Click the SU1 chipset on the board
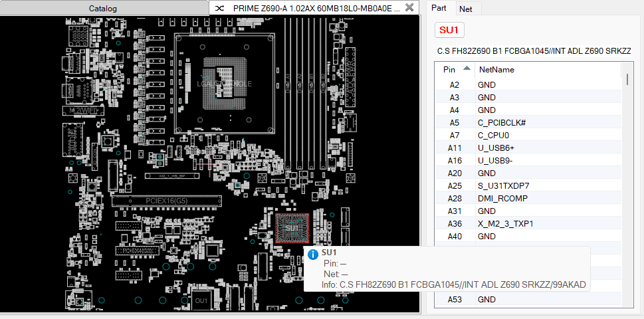The image size is (644, 319). [292, 228]
